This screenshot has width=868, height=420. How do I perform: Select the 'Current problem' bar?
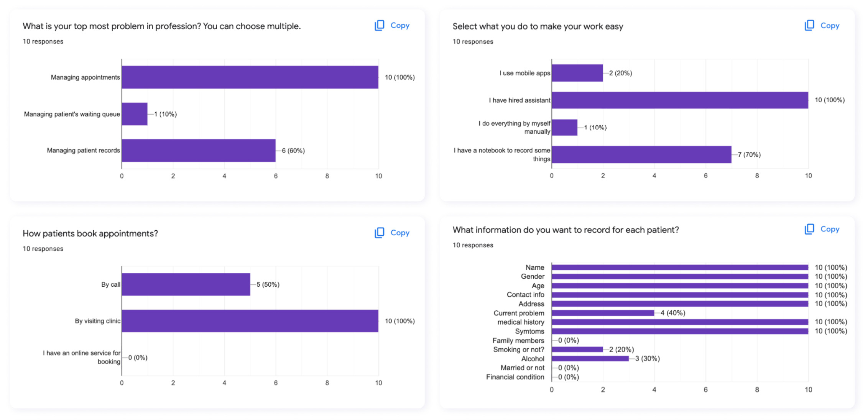(x=603, y=313)
